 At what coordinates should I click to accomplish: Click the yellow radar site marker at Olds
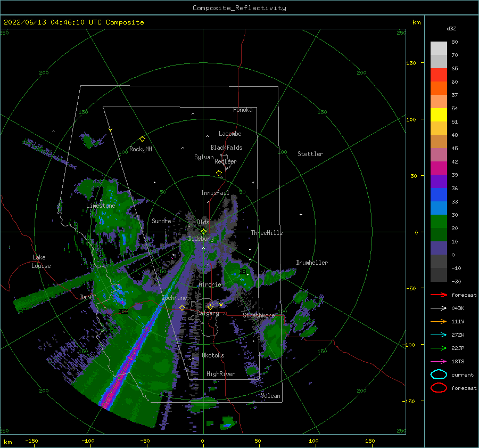pyautogui.click(x=203, y=232)
